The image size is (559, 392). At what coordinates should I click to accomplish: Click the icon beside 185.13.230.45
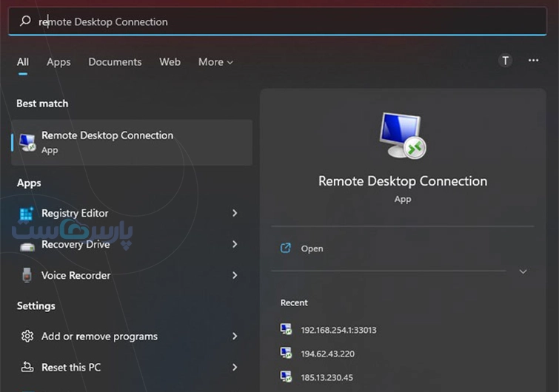pyautogui.click(x=286, y=376)
